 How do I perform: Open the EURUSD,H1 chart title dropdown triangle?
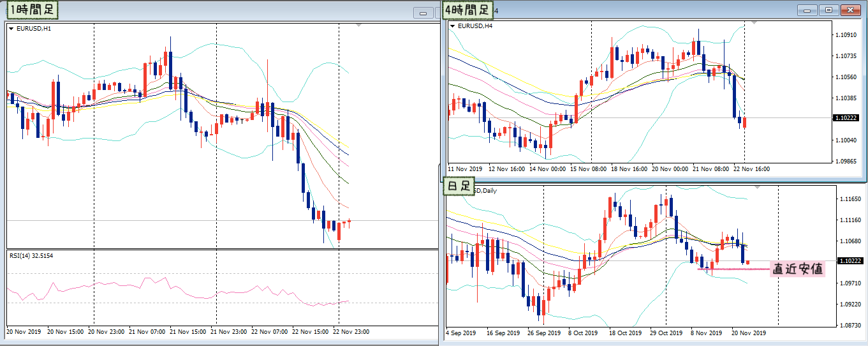[x=11, y=28]
